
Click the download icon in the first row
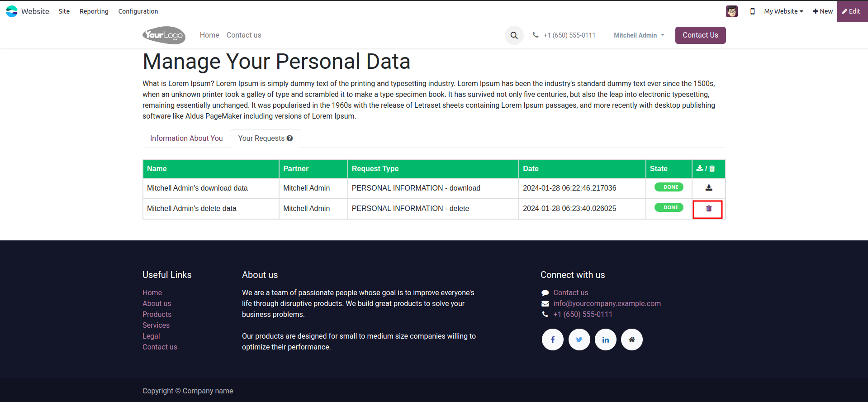709,188
